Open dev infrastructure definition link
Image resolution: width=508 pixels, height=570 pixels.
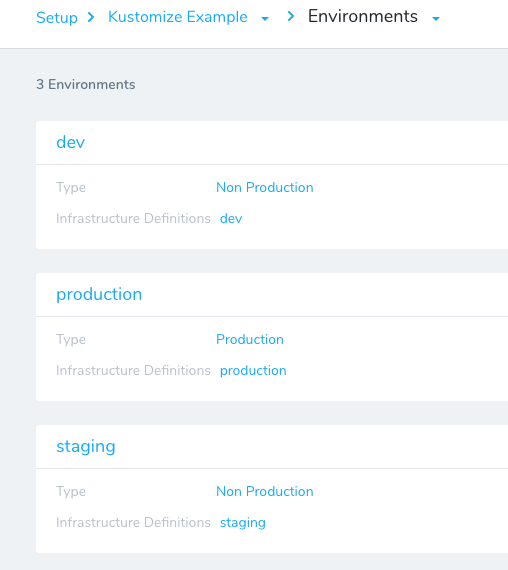coord(231,218)
